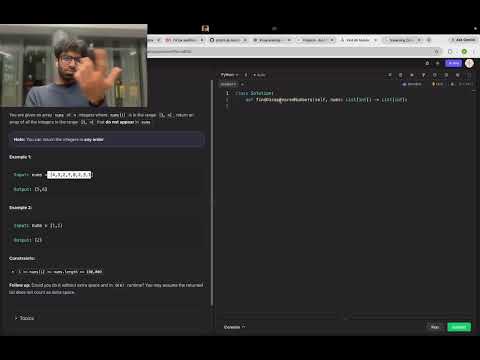480x360 pixels.
Task: Click the green extension icon in Chrome toolbar
Action: point(464,52)
